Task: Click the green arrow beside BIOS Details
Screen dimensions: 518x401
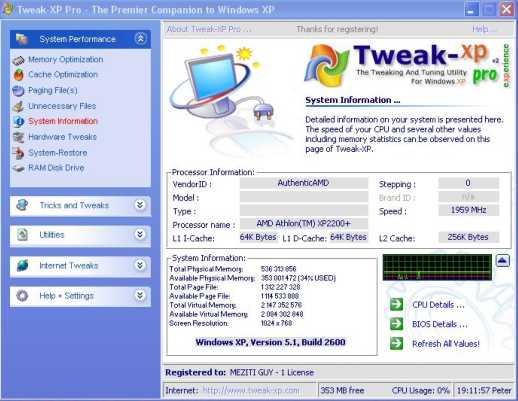Action: pyautogui.click(x=397, y=324)
